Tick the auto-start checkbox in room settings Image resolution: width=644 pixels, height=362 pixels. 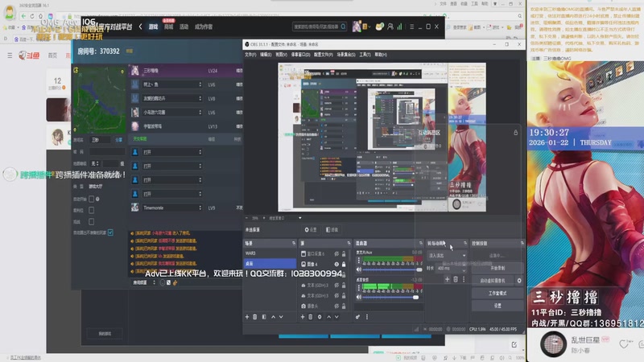pos(91,199)
